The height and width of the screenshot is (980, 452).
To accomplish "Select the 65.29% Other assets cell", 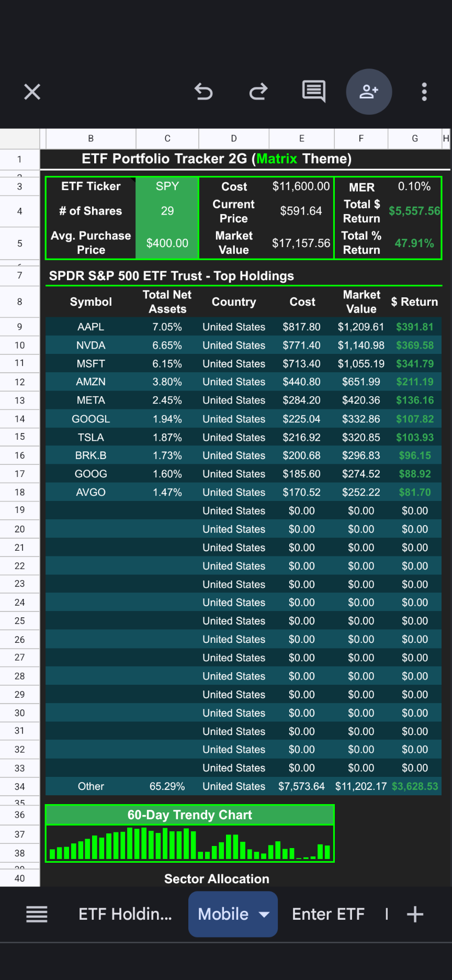I will pos(167,786).
